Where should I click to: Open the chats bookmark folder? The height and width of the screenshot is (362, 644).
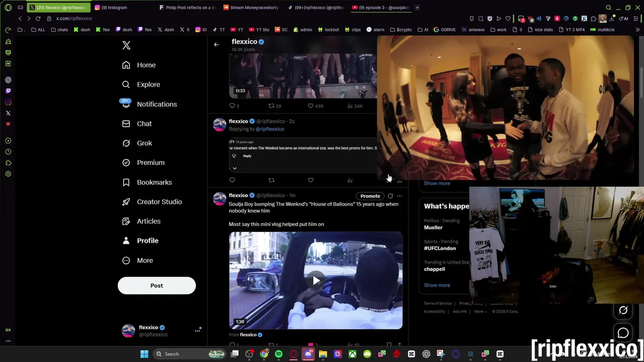tap(59, 30)
